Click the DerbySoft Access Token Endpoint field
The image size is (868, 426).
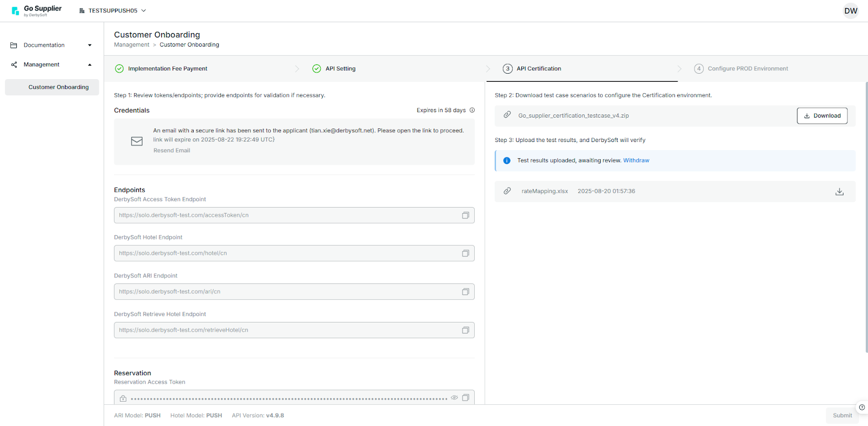pyautogui.click(x=294, y=215)
